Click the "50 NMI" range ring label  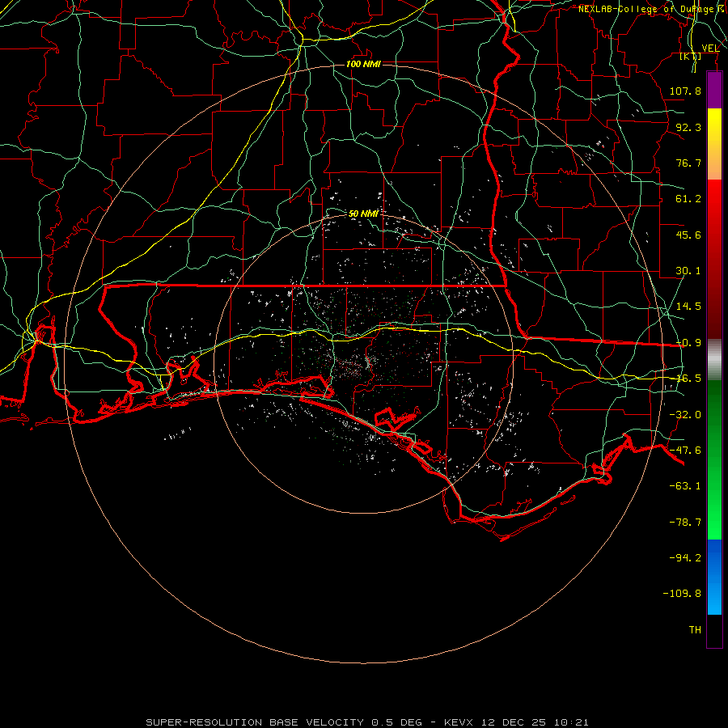coord(363,214)
